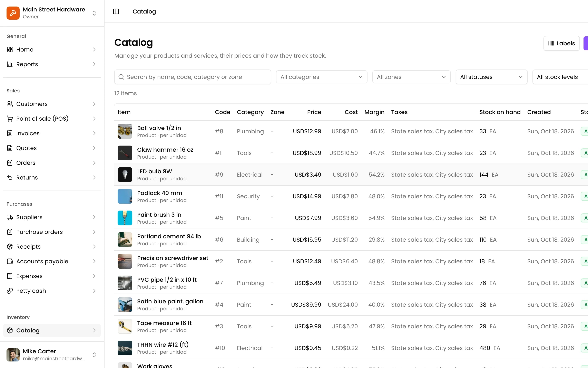588x368 pixels.
Task: Open the All statuses dropdown
Action: click(491, 77)
